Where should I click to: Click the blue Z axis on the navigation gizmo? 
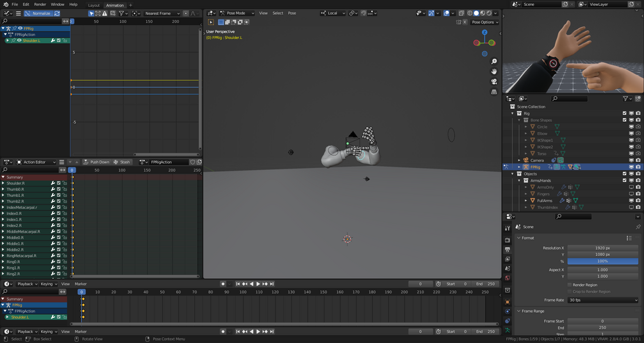(484, 32)
